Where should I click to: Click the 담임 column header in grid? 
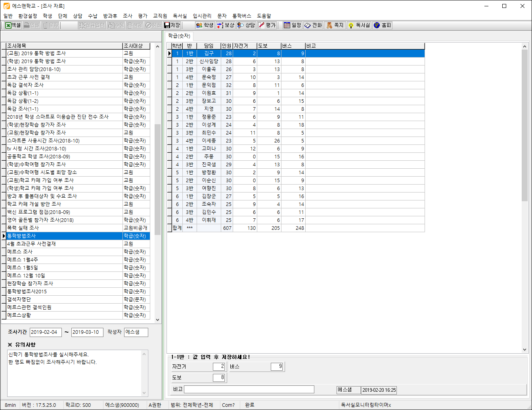click(x=209, y=46)
